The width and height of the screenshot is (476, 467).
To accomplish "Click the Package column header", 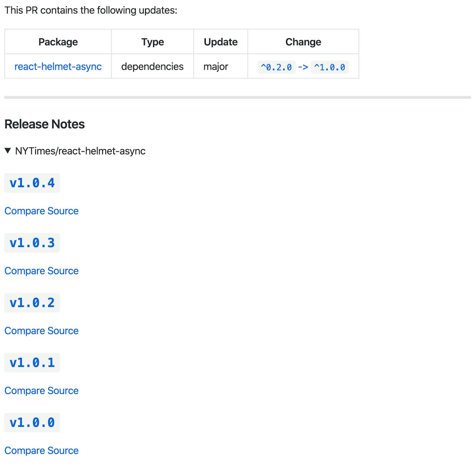I will point(58,42).
